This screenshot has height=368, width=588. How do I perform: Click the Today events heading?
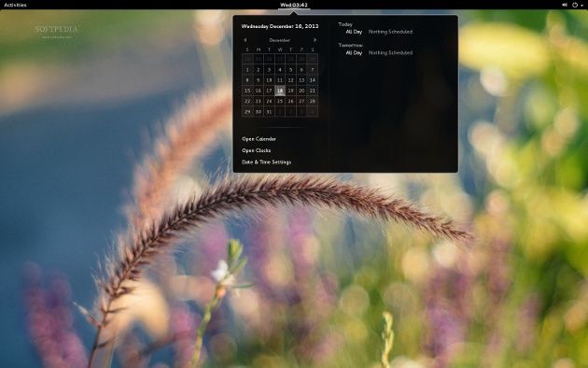click(x=345, y=24)
